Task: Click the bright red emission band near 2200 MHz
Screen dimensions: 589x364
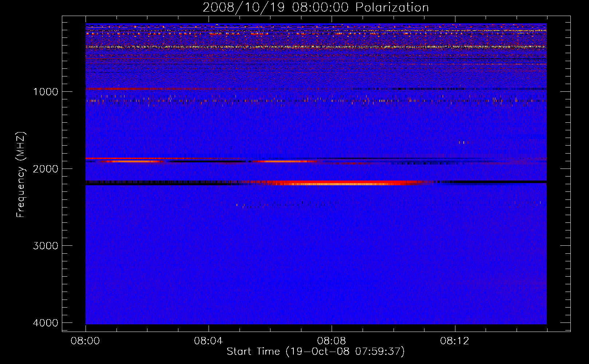Action: tap(339, 183)
